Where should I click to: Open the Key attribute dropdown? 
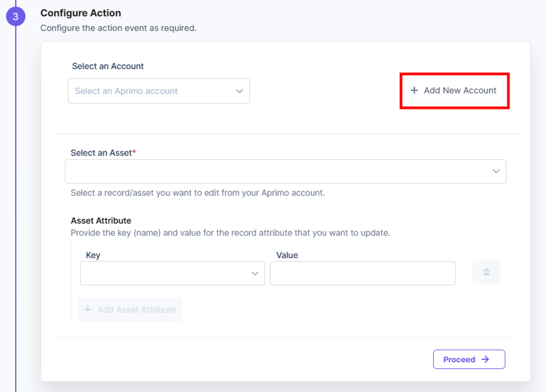tap(172, 273)
